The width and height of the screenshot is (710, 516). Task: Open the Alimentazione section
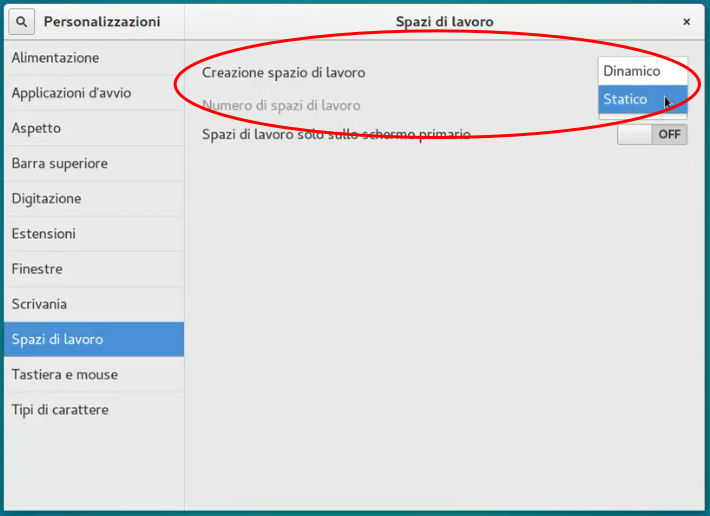(55, 58)
